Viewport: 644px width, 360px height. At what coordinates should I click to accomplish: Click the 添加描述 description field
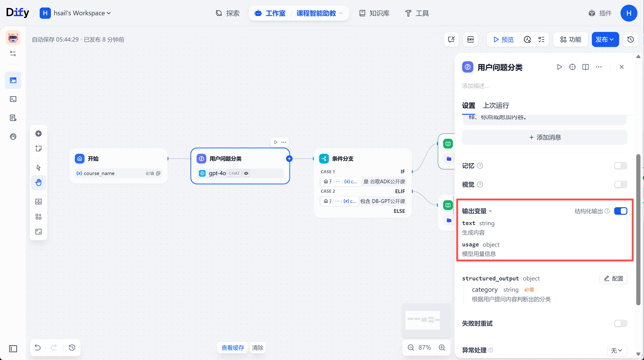(x=475, y=86)
